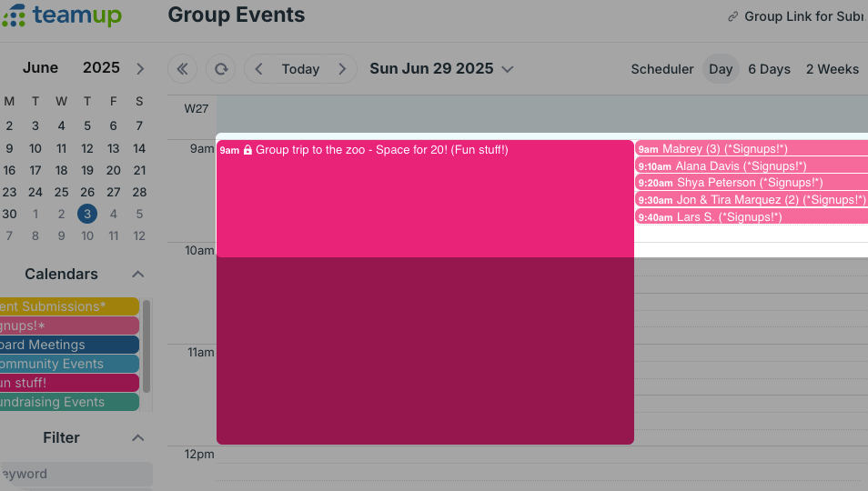The height and width of the screenshot is (491, 868).
Task: Toggle the Board Meetings calendar
Action: click(68, 345)
